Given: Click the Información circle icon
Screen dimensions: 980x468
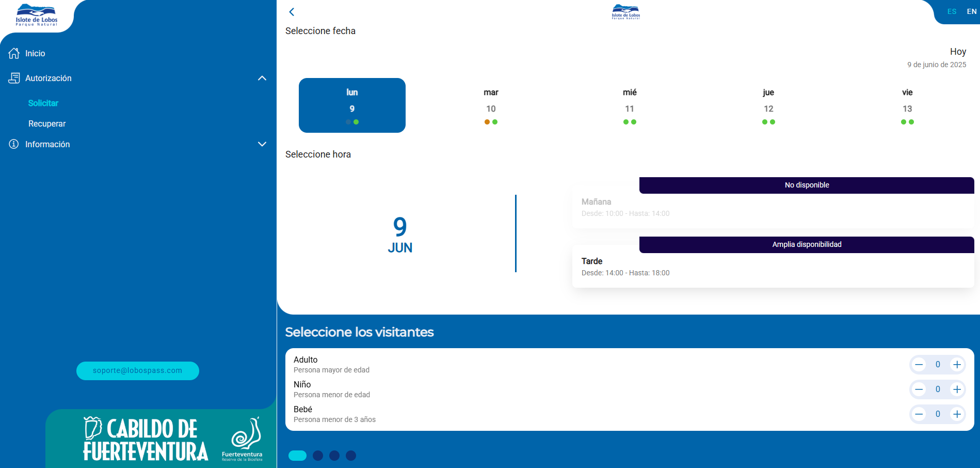Looking at the screenshot, I should 14,144.
